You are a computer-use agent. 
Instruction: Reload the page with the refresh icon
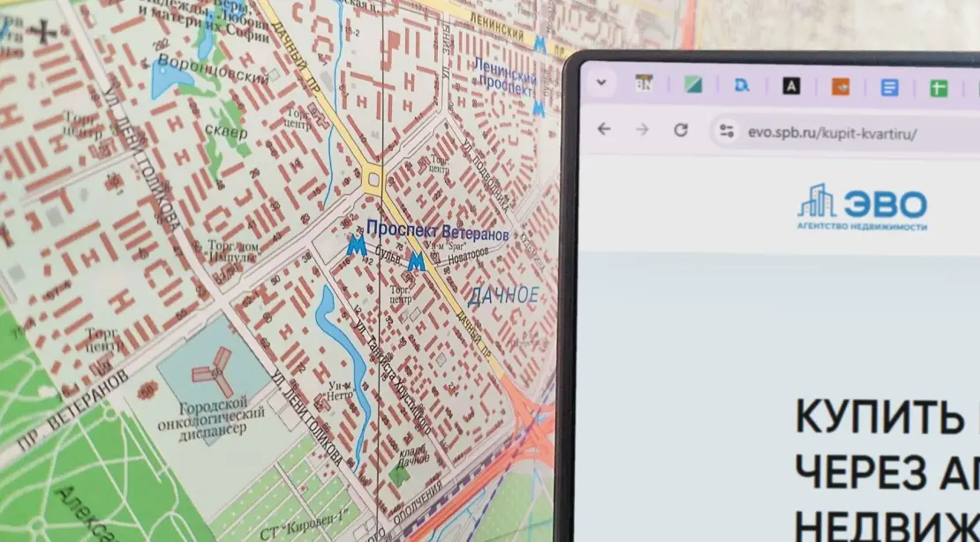pos(681,130)
